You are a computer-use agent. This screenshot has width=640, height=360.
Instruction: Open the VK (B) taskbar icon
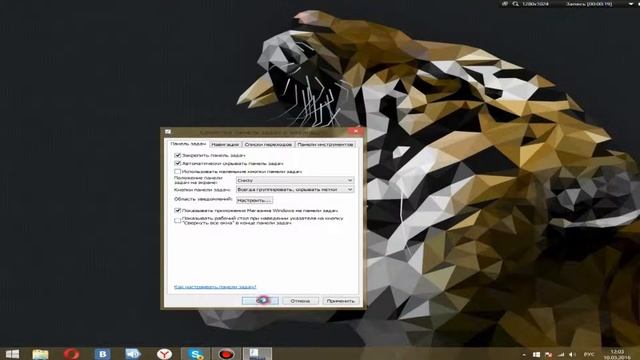click(102, 354)
